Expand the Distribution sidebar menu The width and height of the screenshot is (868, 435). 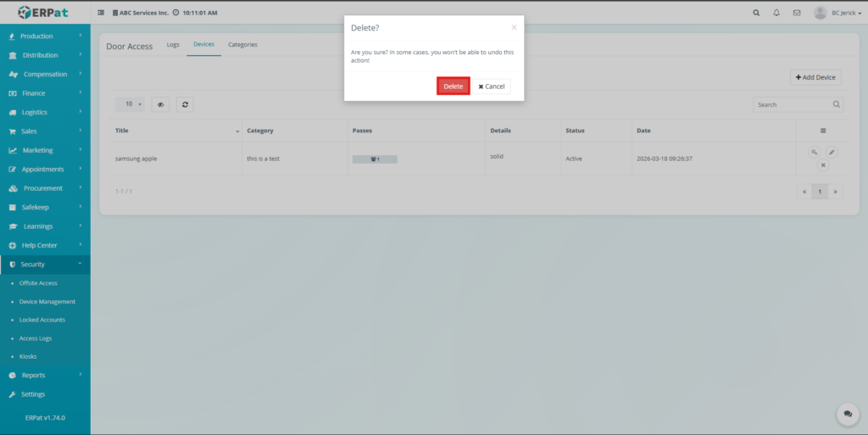pyautogui.click(x=46, y=55)
